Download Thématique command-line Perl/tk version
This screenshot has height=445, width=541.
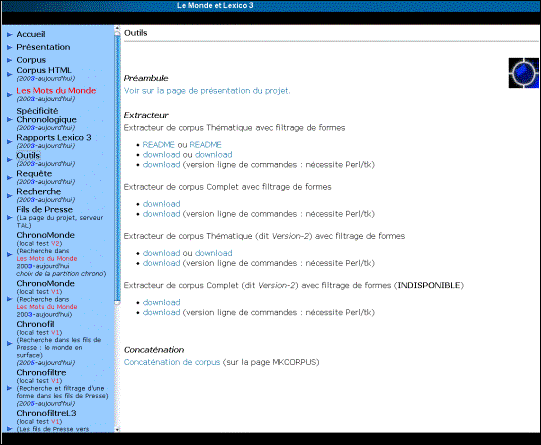[161, 165]
